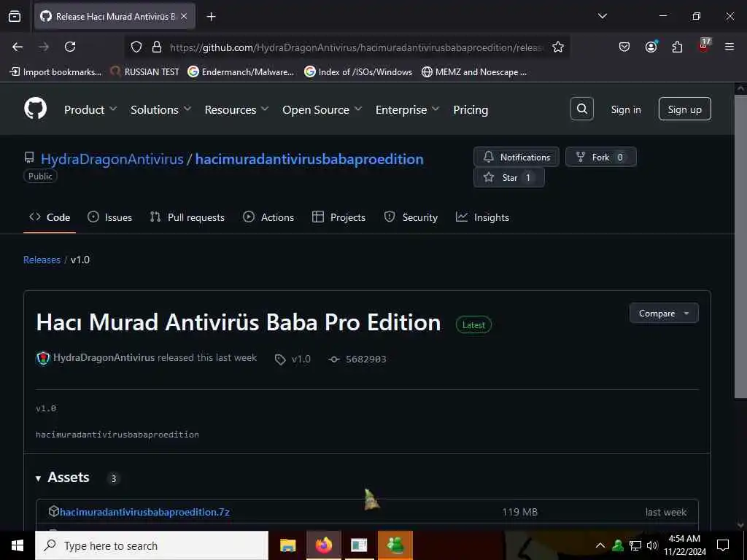Click the GitHub logo in the header
747x560 pixels.
point(36,109)
